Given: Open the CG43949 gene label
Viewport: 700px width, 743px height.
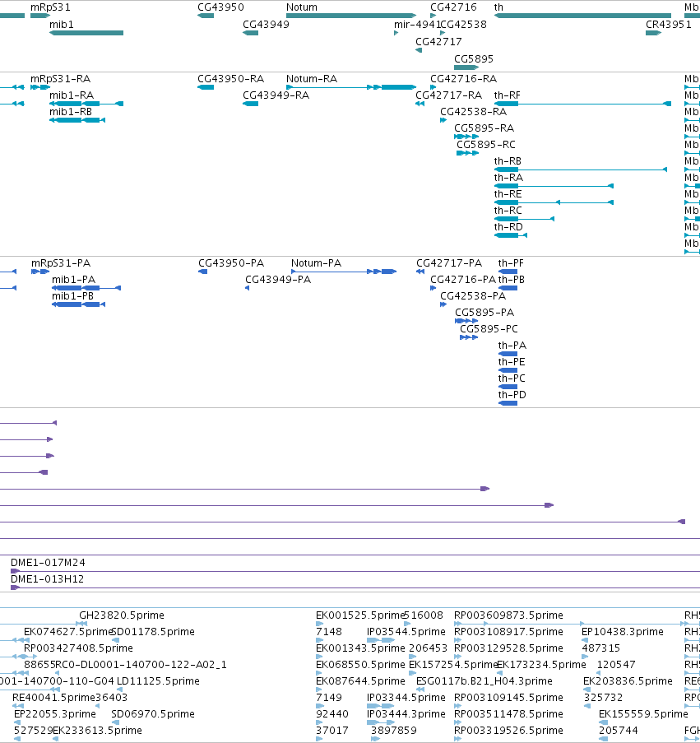Looking at the screenshot, I should 266,24.
